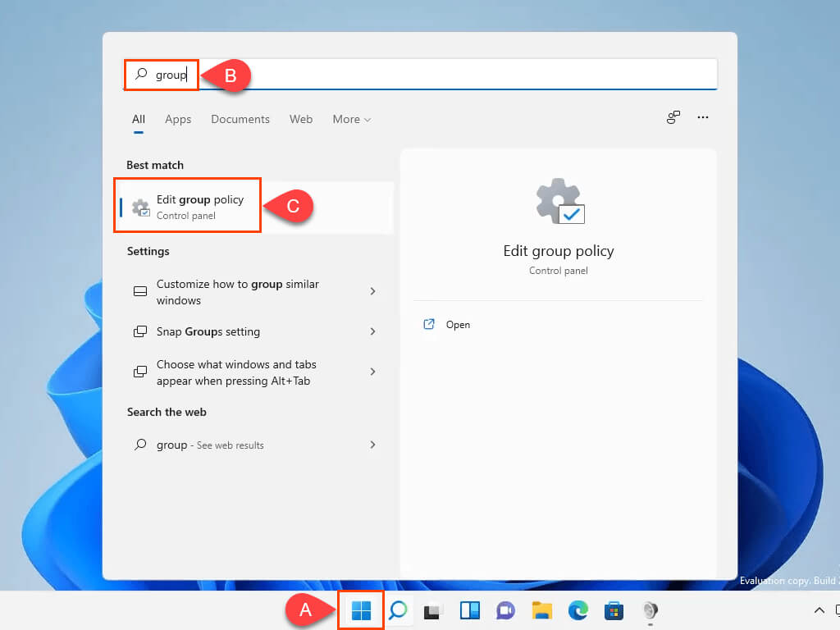Switch to the Apps filter tab
This screenshot has width=840, height=630.
tap(178, 120)
